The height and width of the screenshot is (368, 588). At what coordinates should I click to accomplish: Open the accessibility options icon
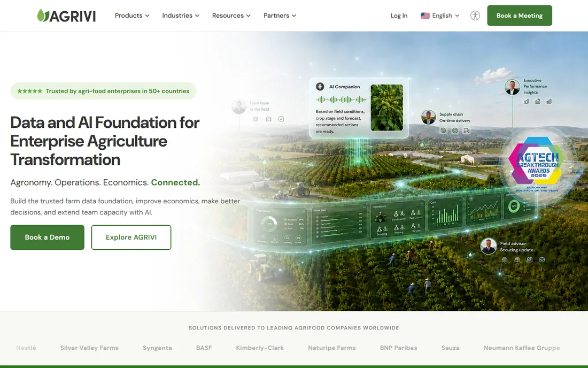[x=475, y=16]
